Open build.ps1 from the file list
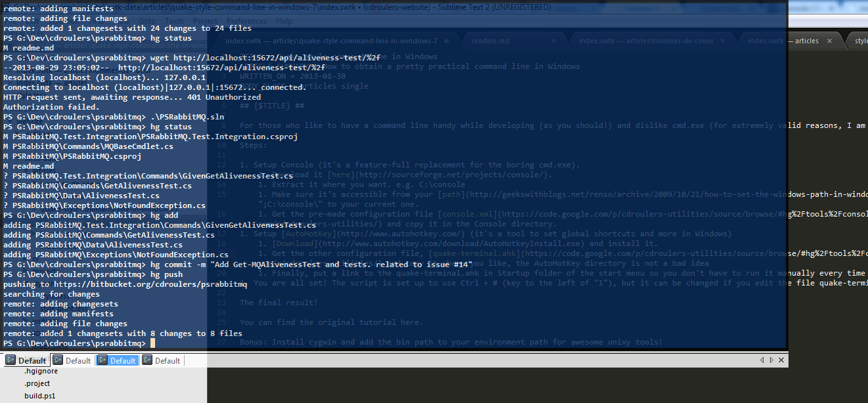 point(40,396)
